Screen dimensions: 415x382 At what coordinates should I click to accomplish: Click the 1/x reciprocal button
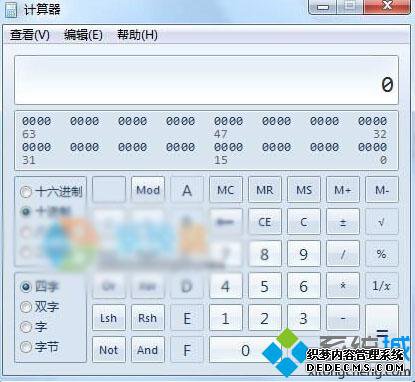[x=382, y=286]
